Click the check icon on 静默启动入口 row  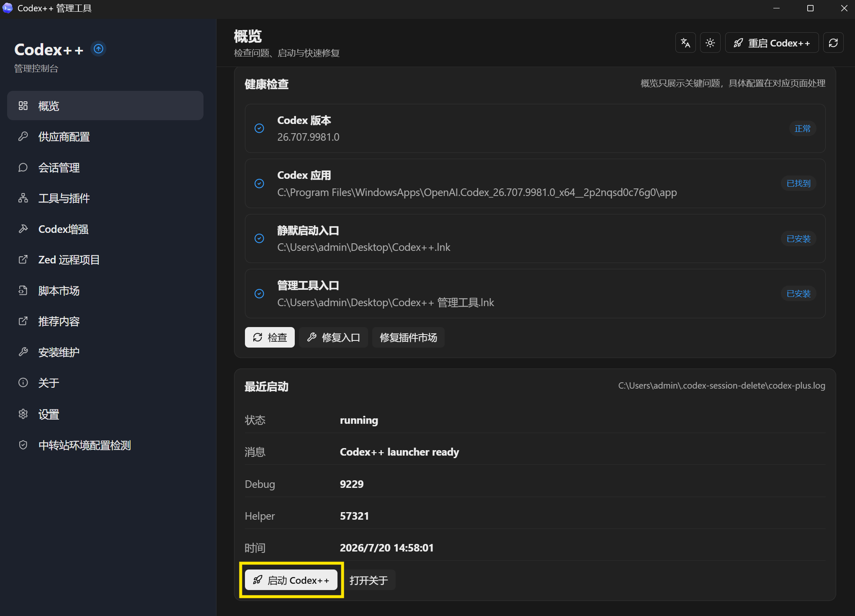(x=259, y=238)
